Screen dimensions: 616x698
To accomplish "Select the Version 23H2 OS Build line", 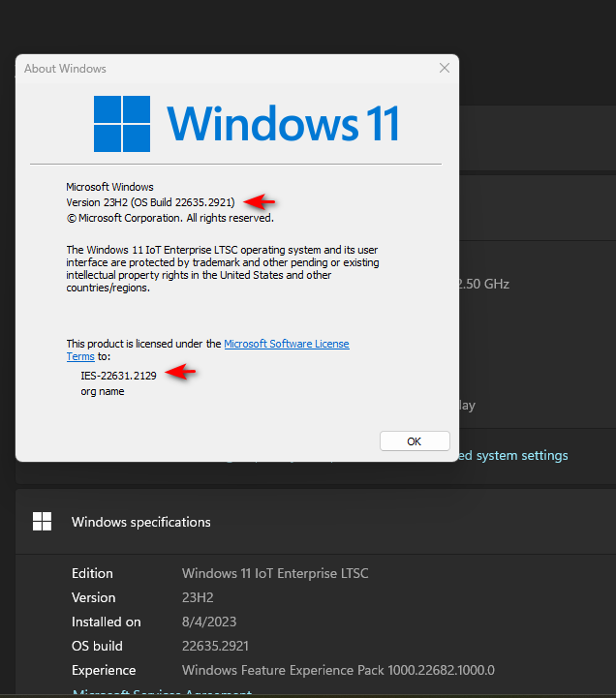I will tap(150, 202).
